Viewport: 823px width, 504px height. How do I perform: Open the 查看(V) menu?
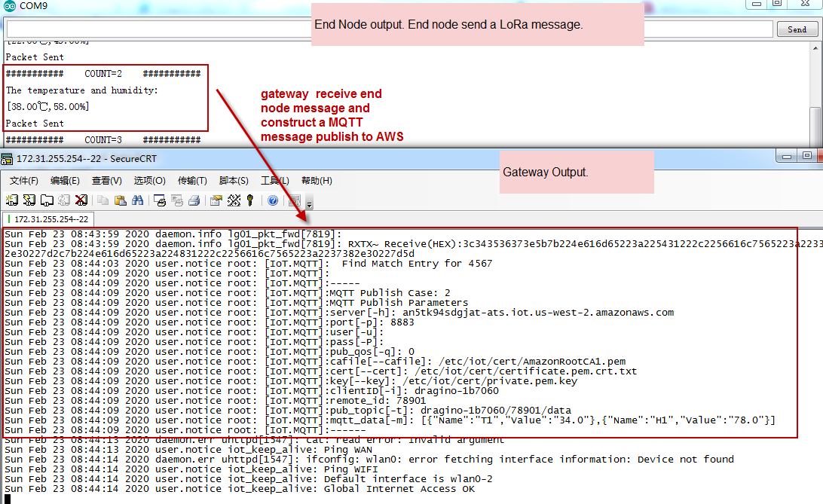tap(106, 181)
